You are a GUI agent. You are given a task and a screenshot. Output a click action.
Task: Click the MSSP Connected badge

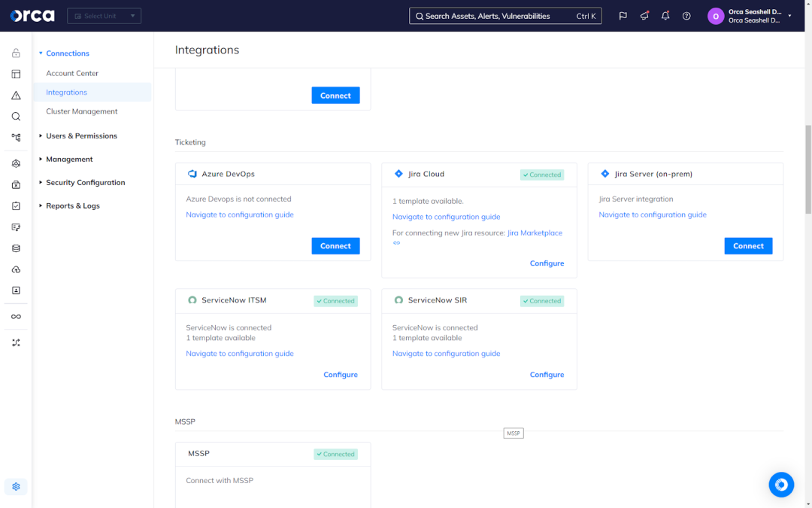coord(335,454)
